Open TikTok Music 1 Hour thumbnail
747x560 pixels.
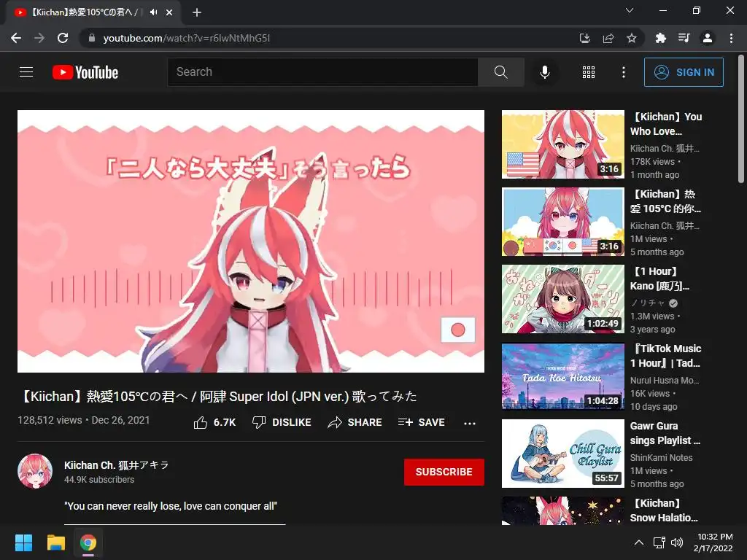coord(563,376)
